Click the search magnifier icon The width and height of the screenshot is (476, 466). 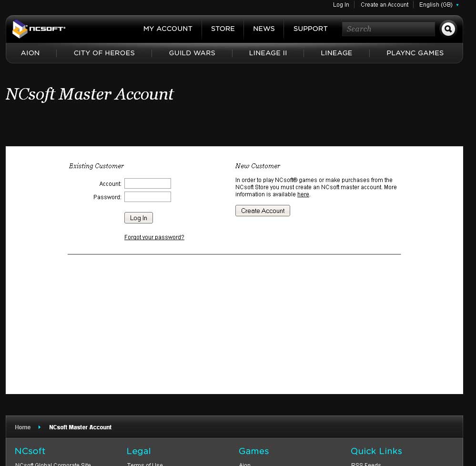[x=448, y=29]
